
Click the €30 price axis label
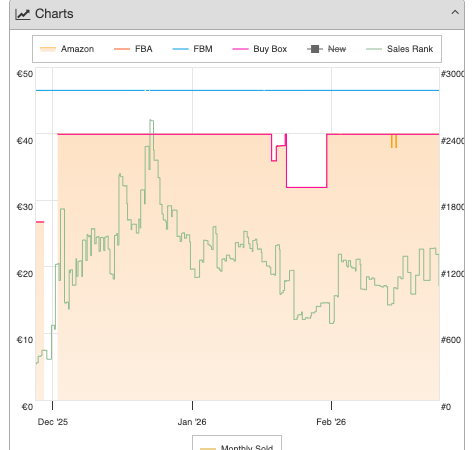pos(25,207)
